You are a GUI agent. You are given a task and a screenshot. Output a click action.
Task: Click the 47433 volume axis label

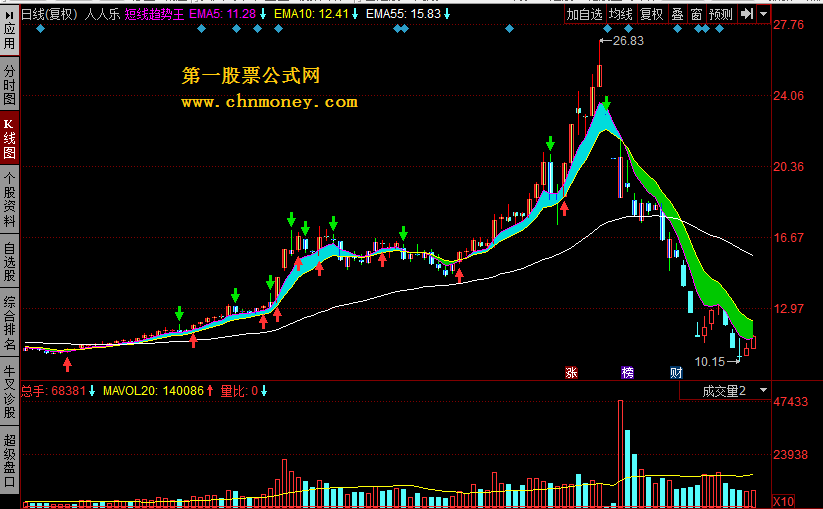(790, 402)
